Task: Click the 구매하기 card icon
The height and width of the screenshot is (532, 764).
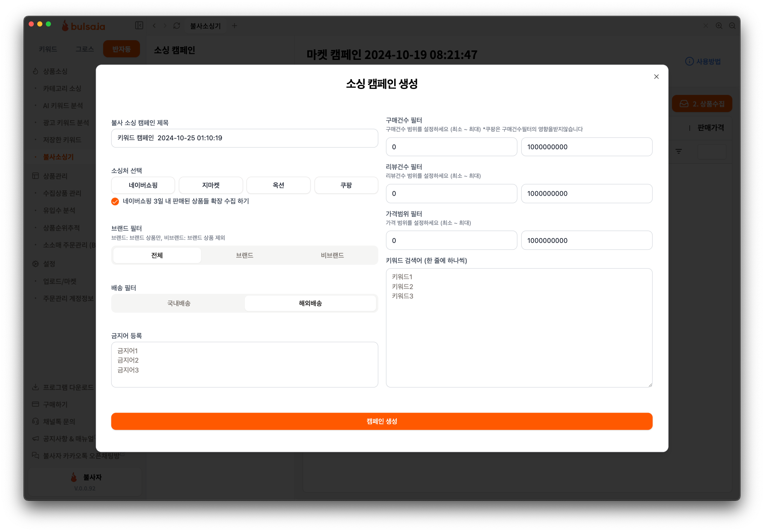Action: click(36, 405)
